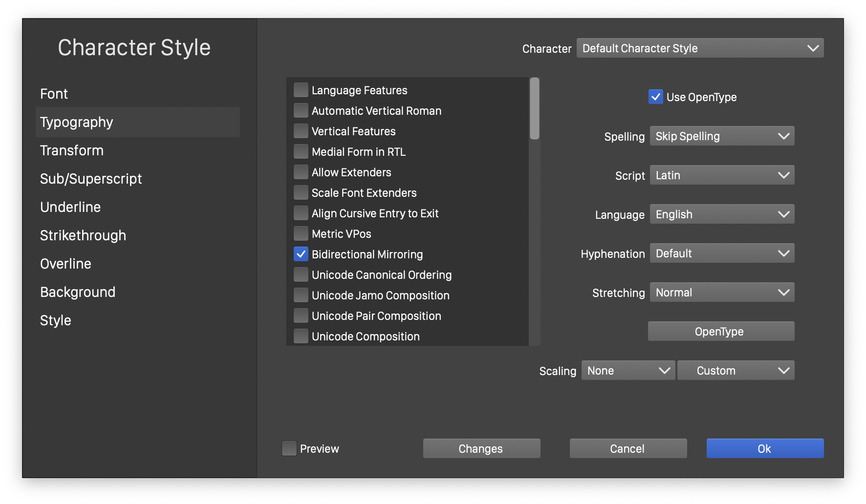866x504 pixels.
Task: Enable Allow Extenders checkbox
Action: pyautogui.click(x=301, y=172)
